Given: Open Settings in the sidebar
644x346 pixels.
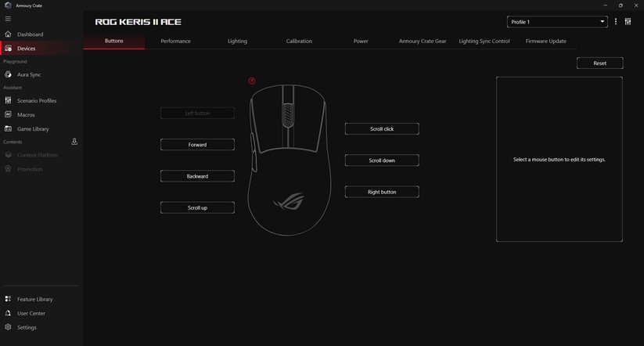Looking at the screenshot, I should pos(41,327).
